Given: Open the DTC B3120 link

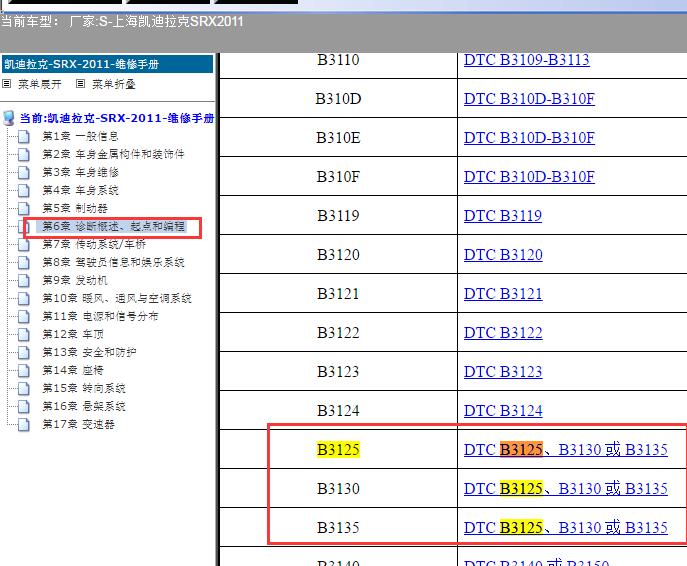Looking at the screenshot, I should 503,255.
